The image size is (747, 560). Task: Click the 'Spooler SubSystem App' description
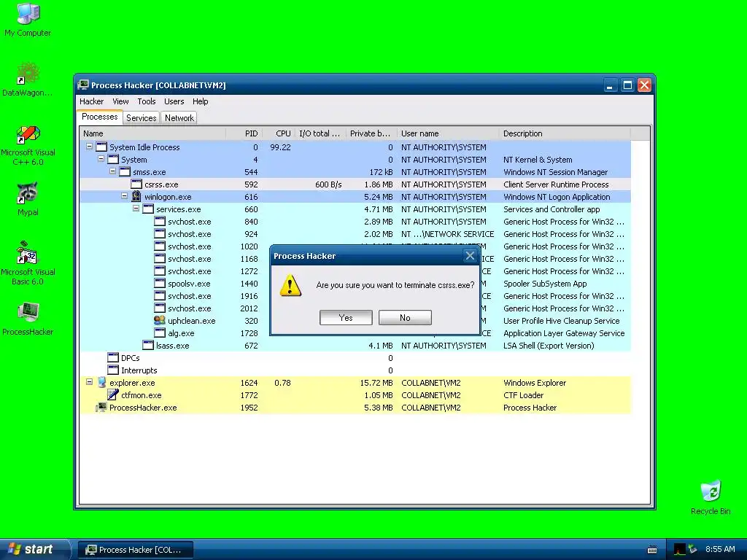(545, 284)
